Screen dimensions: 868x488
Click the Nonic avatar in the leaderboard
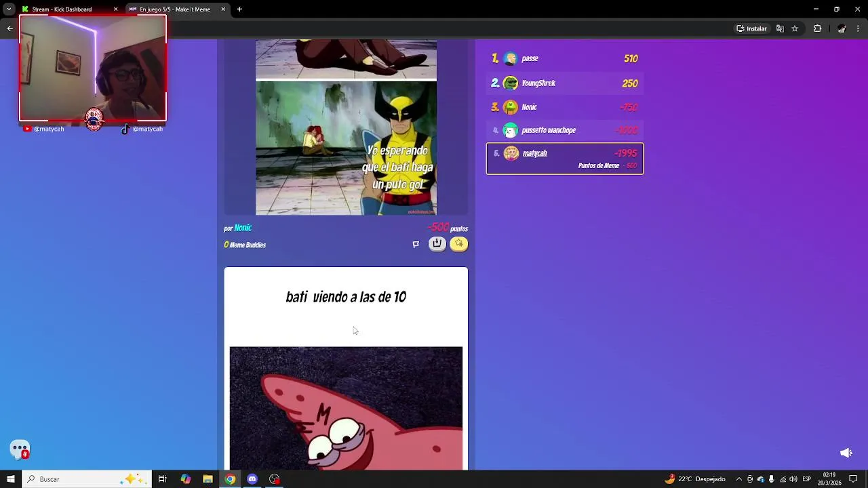tap(511, 107)
